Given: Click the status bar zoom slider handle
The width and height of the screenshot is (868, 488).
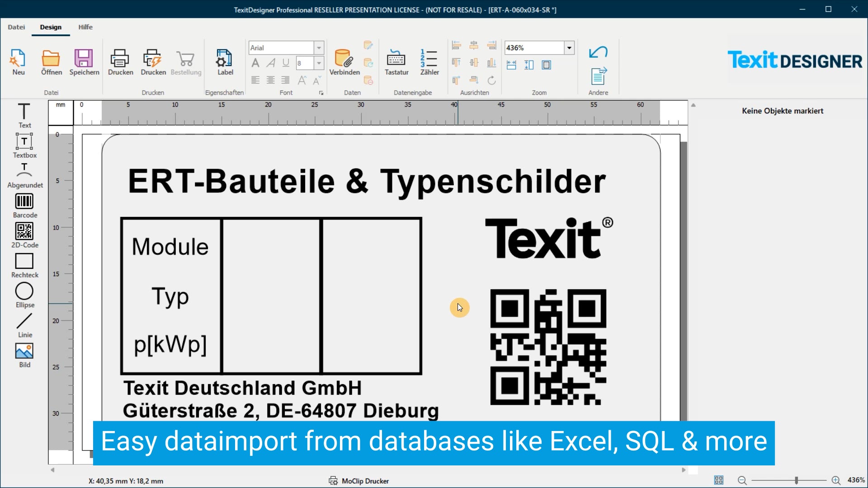Looking at the screenshot, I should (x=796, y=480).
